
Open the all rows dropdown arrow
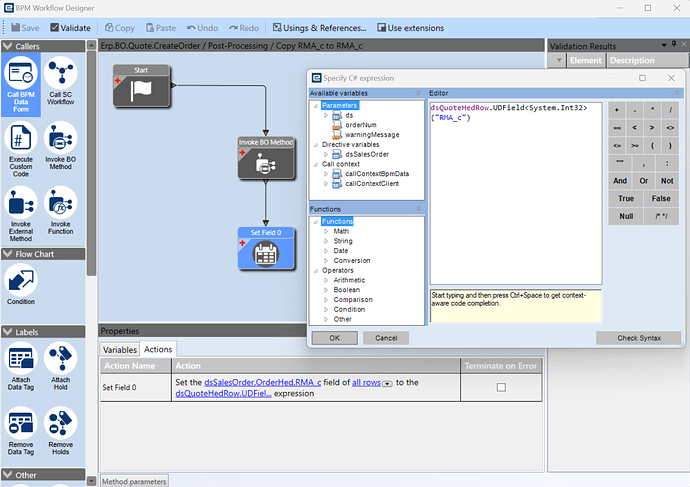pos(387,383)
